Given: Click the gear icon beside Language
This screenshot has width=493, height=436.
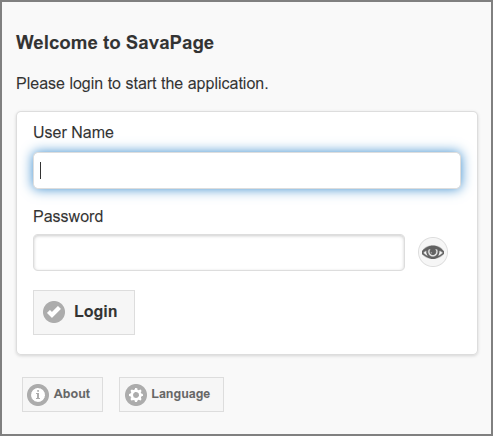Looking at the screenshot, I should pyautogui.click(x=136, y=395).
